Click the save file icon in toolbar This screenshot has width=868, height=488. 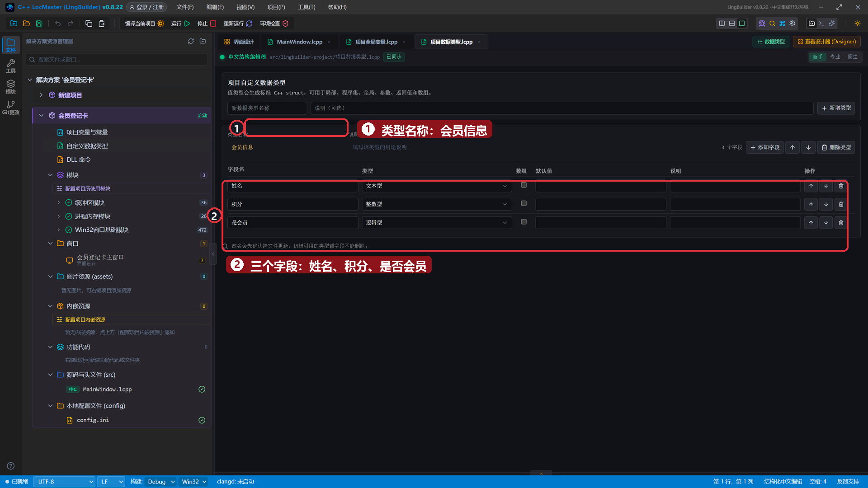[39, 23]
